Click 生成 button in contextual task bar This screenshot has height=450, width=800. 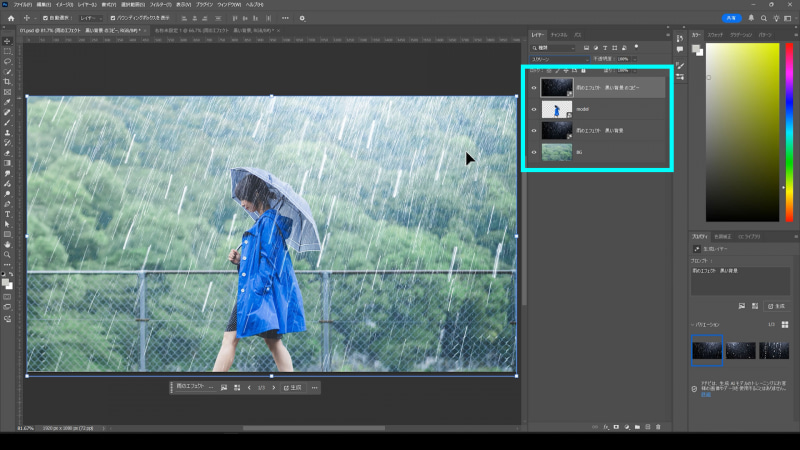tap(292, 388)
